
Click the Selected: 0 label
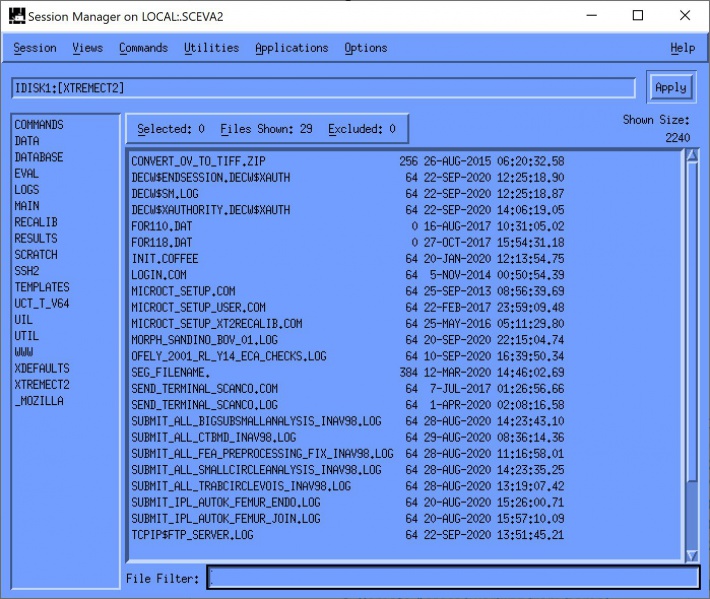[x=171, y=129]
